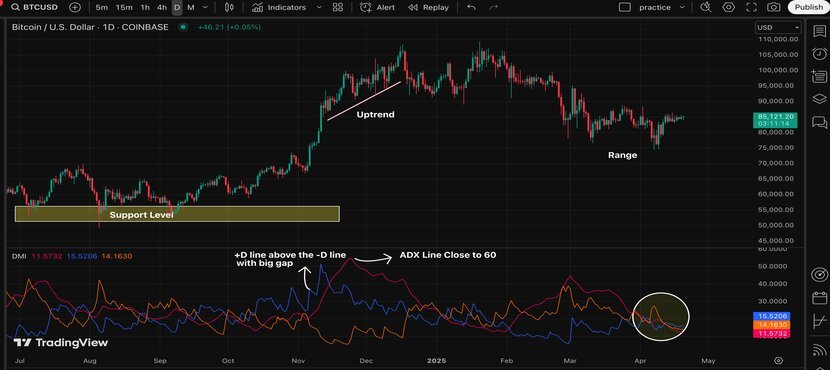This screenshot has width=830, height=370.
Task: Open BTCUSD symbol search
Action: (x=35, y=7)
